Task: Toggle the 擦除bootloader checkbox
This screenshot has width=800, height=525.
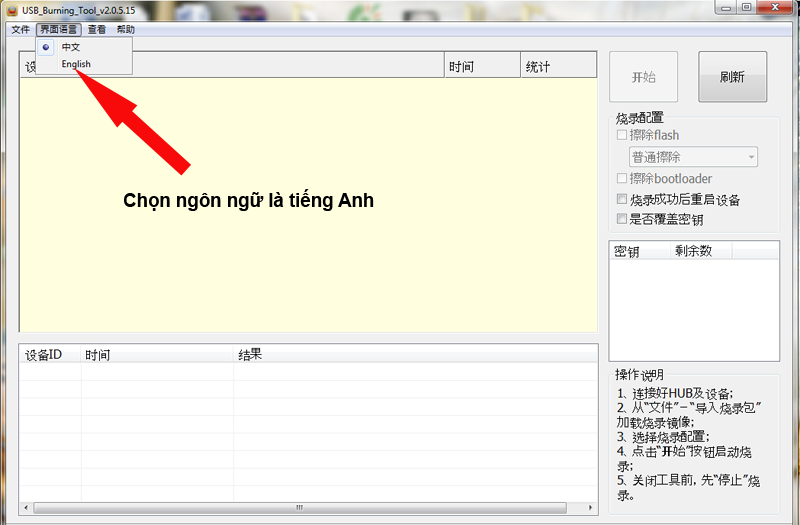Action: [x=622, y=179]
